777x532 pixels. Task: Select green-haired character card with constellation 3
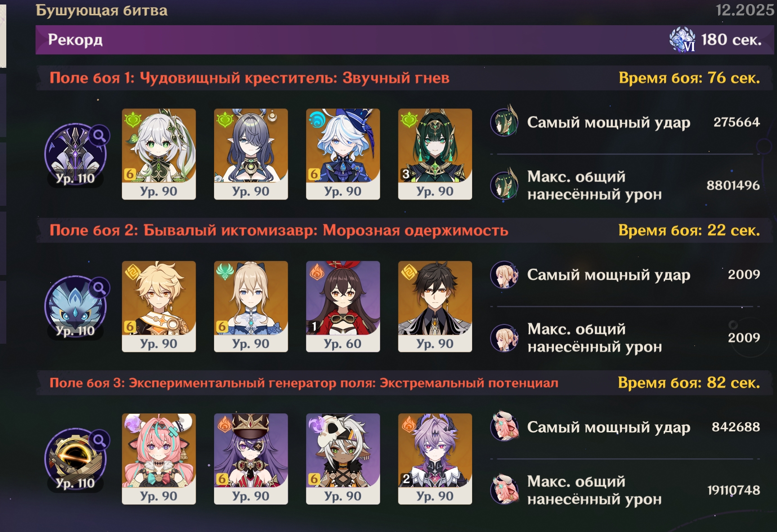coord(435,154)
